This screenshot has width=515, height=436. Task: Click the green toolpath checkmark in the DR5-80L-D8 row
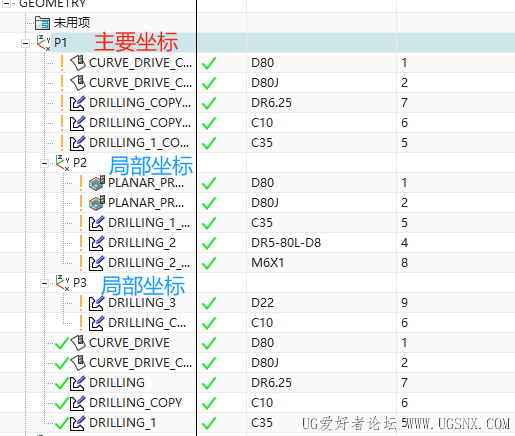coord(209,243)
